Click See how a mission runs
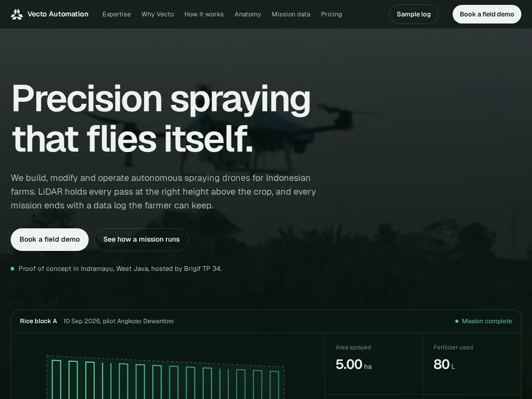 coord(141,239)
